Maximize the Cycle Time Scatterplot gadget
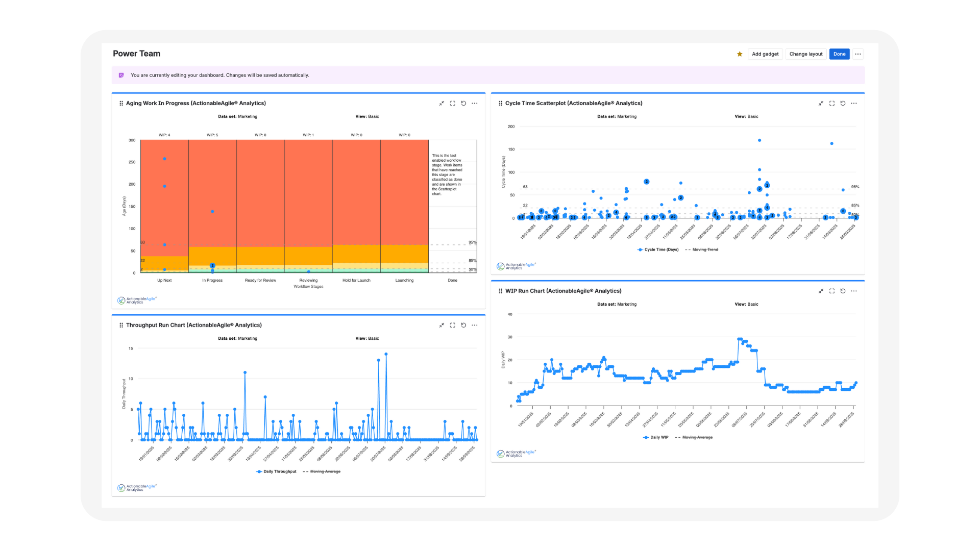Image resolution: width=980 pixels, height=551 pixels. tap(832, 104)
